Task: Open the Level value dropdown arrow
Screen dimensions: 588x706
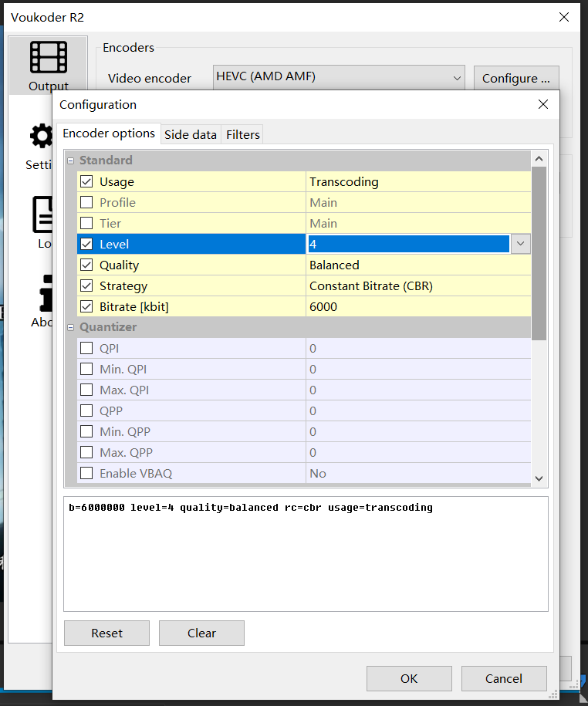Action: 520,244
